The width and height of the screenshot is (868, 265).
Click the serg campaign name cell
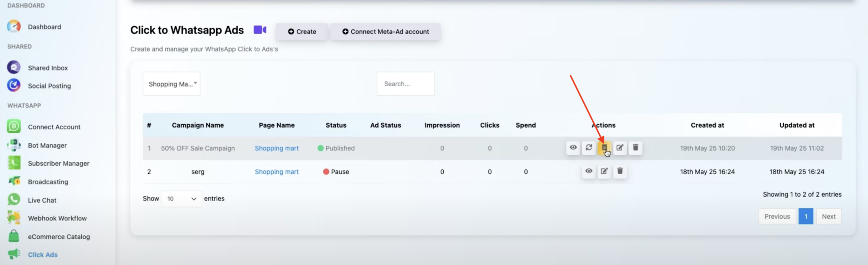[198, 172]
